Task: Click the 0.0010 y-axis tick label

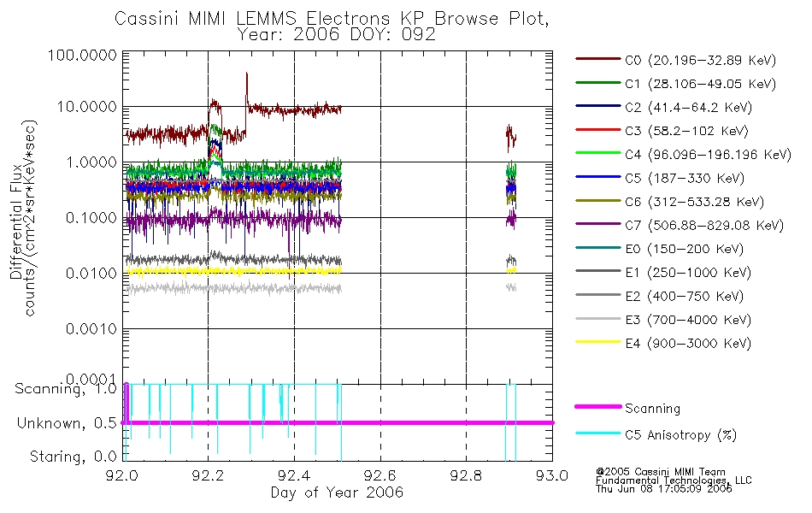Action: tap(91, 328)
